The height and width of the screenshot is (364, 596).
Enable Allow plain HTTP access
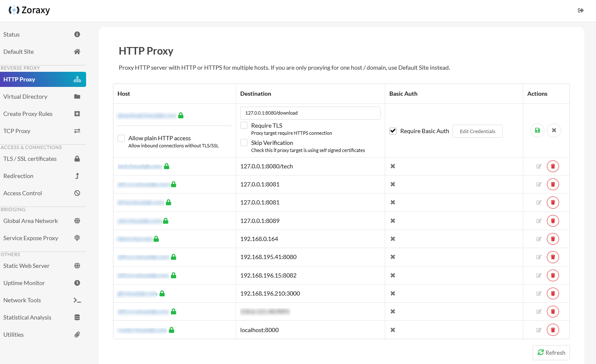[121, 138]
